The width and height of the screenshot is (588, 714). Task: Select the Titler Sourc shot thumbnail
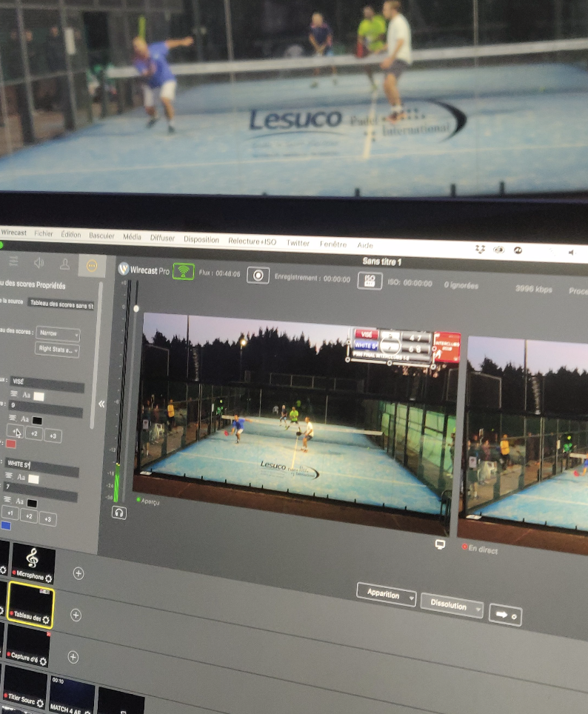point(24,687)
